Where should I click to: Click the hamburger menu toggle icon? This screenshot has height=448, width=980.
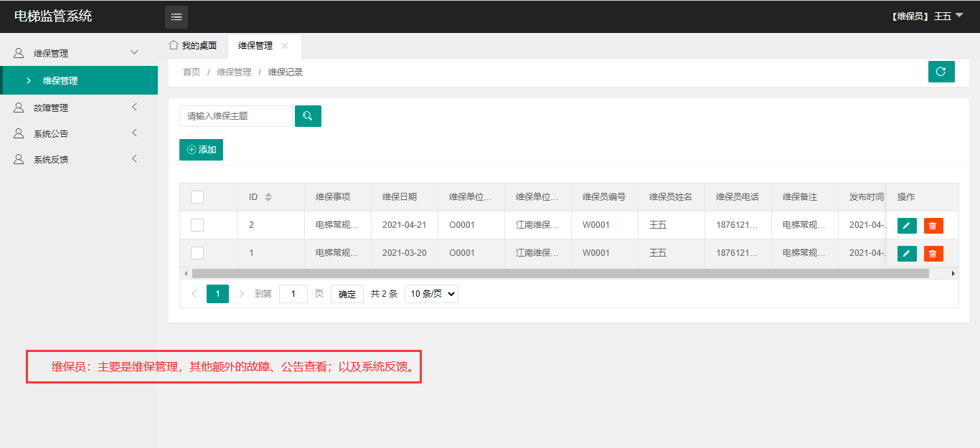(176, 17)
